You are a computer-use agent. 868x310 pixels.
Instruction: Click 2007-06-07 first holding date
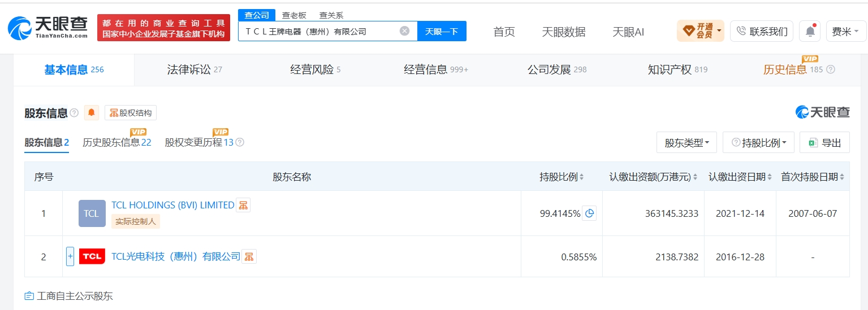812,213
